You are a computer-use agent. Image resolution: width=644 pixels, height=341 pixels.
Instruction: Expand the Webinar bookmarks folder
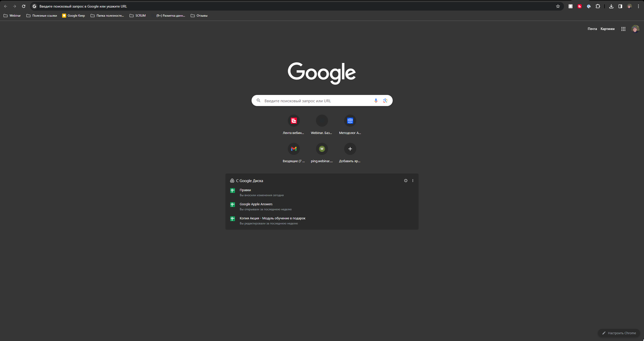(12, 16)
